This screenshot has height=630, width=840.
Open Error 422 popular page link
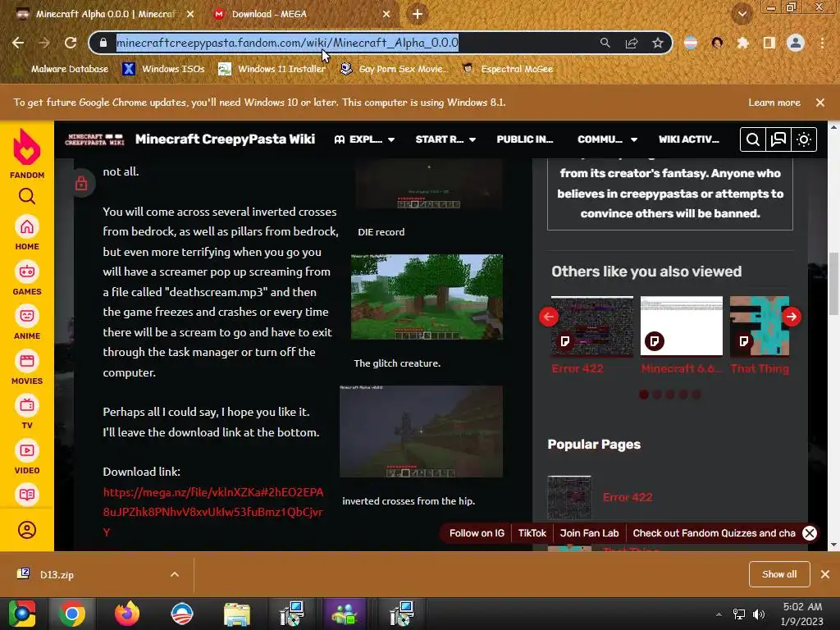point(628,497)
